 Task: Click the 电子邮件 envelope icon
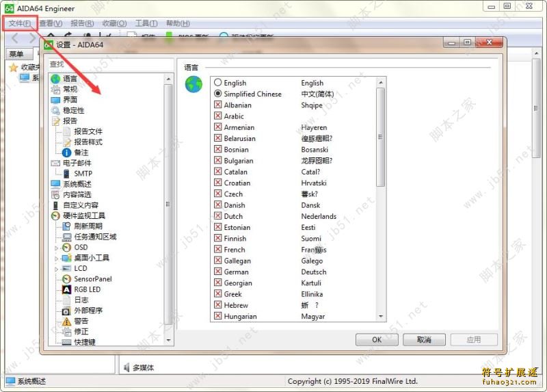point(56,163)
